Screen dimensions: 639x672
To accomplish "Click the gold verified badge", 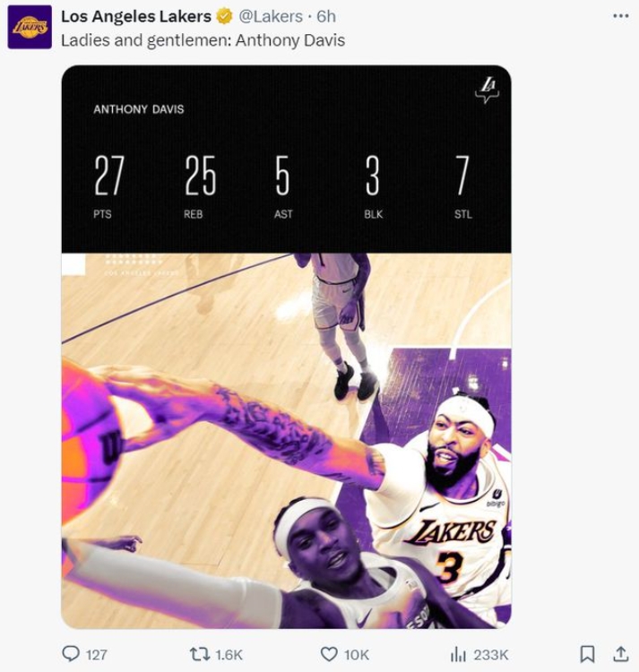I will [x=224, y=17].
